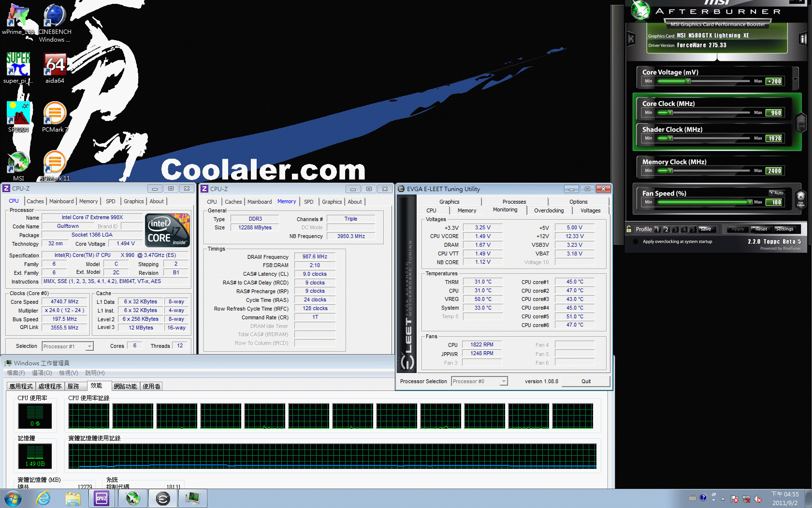Viewport: 812px width, 508px height.
Task: Open Windows Explorer folder on taskbar
Action: click(x=72, y=498)
